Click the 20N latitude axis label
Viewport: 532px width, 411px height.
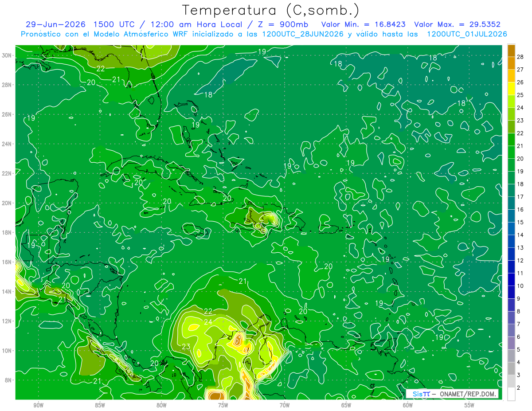(8, 203)
